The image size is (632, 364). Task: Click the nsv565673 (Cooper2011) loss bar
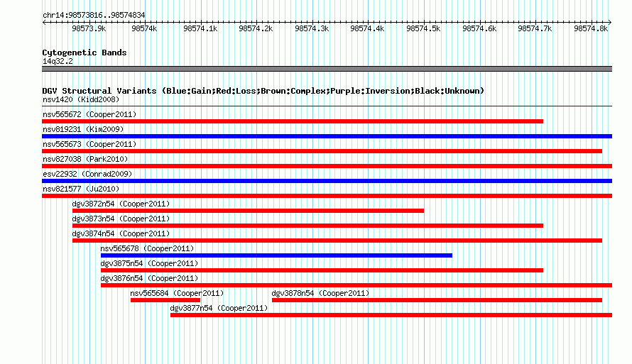click(x=322, y=151)
